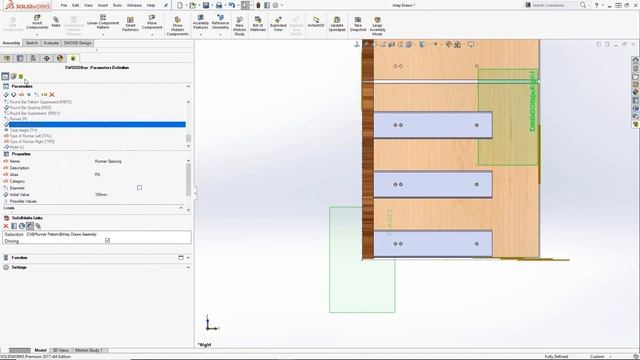Open the View menu
640x360 pixels.
click(88, 5)
